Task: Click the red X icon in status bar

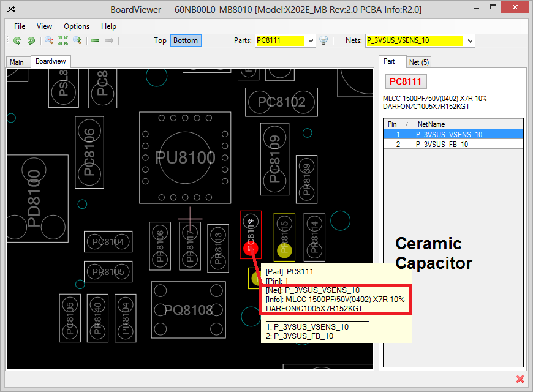Action: [x=520, y=379]
